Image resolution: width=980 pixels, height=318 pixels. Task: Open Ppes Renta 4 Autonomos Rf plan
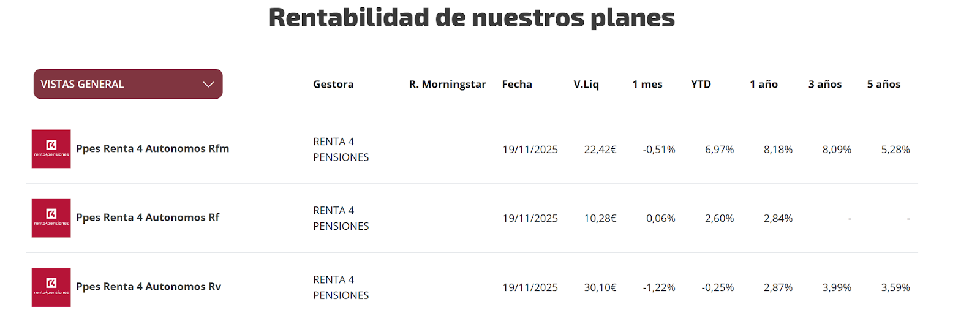[148, 218]
